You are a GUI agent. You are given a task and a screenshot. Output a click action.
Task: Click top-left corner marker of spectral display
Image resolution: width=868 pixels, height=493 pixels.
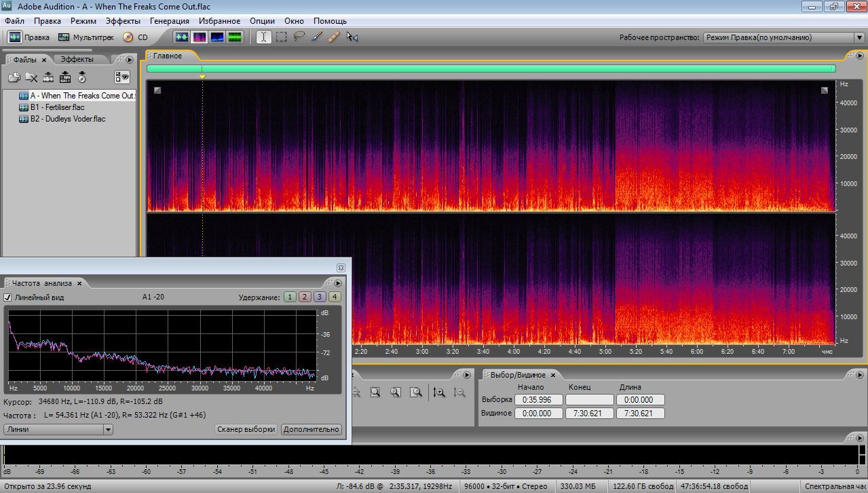pyautogui.click(x=157, y=90)
